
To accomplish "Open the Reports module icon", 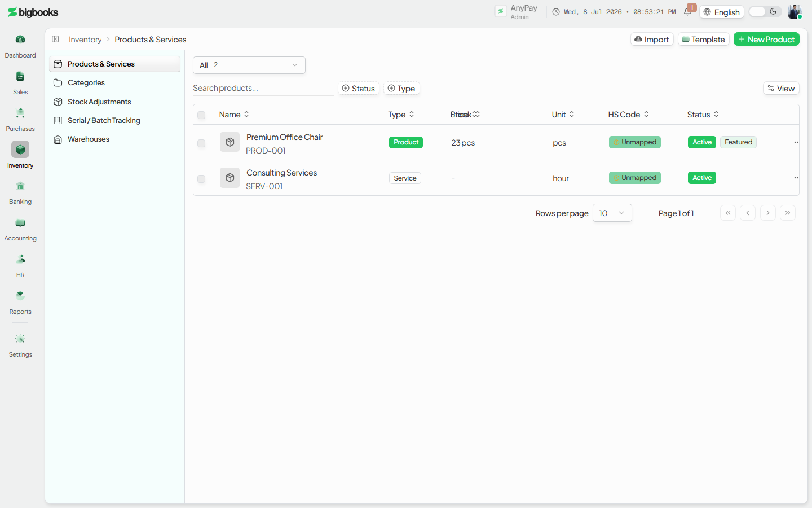I will click(20, 296).
